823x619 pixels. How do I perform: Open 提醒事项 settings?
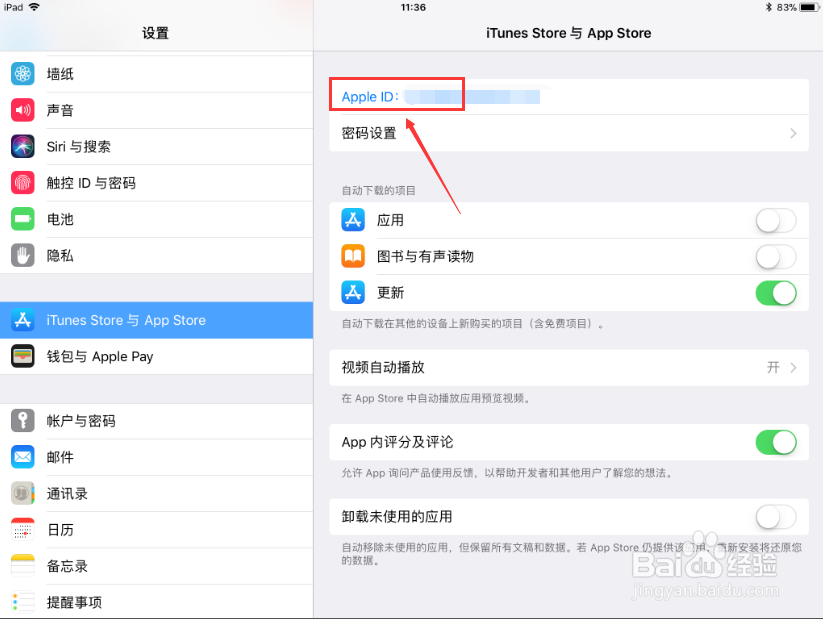[x=156, y=601]
